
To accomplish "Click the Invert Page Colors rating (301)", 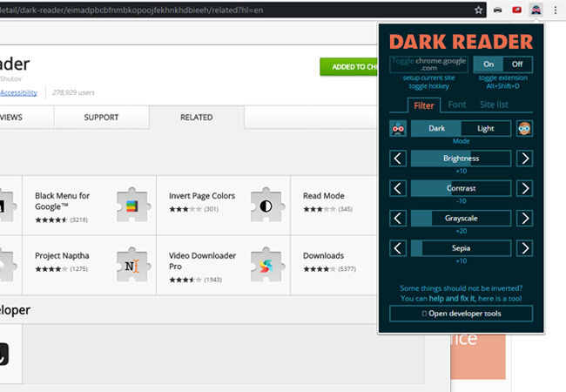I will (212, 209).
